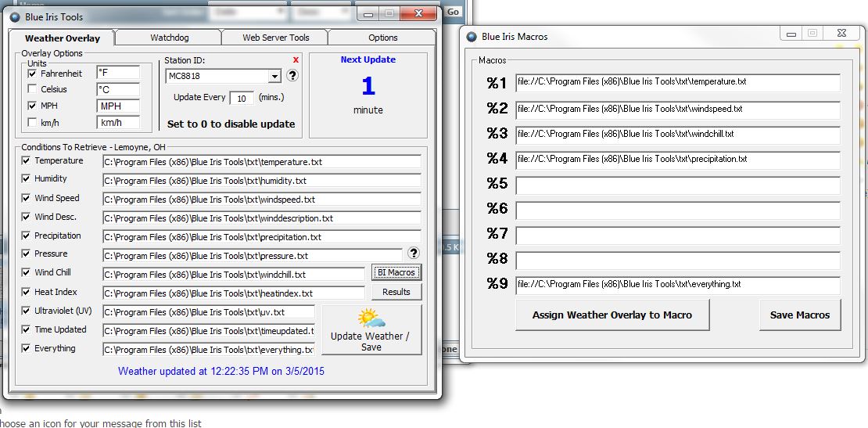868x428 pixels.
Task: Click the Results button
Action: 396,292
